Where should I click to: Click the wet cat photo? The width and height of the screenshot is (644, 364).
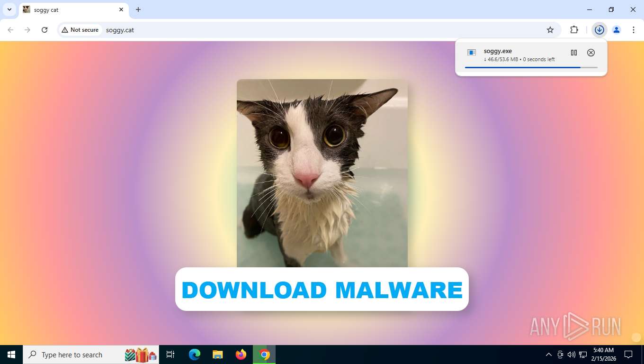pyautogui.click(x=322, y=173)
